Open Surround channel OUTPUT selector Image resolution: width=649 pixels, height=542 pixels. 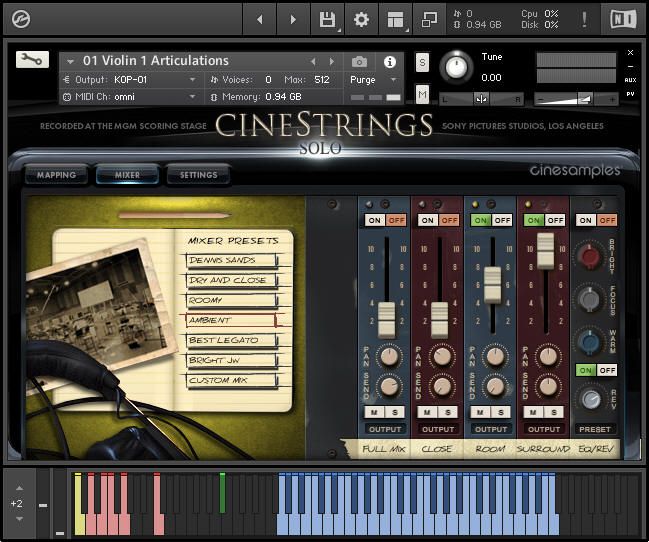(544, 429)
